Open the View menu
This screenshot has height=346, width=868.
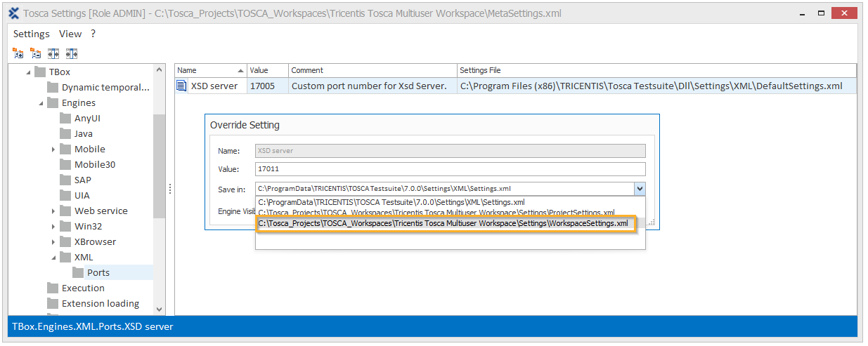coord(70,34)
